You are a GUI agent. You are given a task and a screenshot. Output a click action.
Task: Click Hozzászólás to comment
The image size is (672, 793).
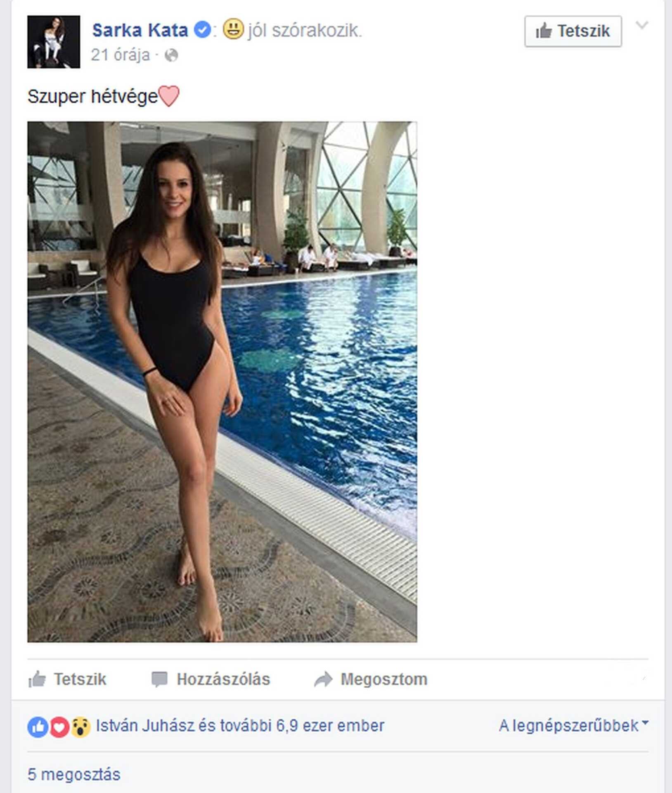pyautogui.click(x=211, y=679)
